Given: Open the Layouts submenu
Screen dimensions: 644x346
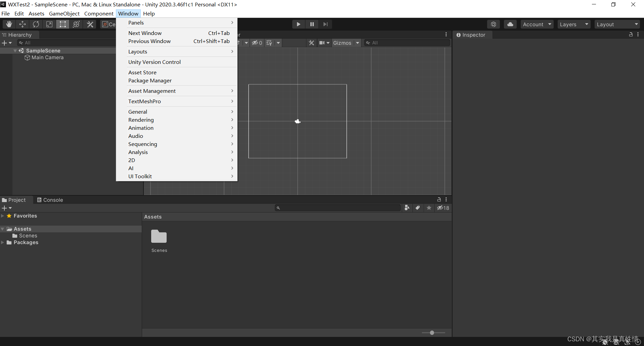Looking at the screenshot, I should (x=177, y=52).
